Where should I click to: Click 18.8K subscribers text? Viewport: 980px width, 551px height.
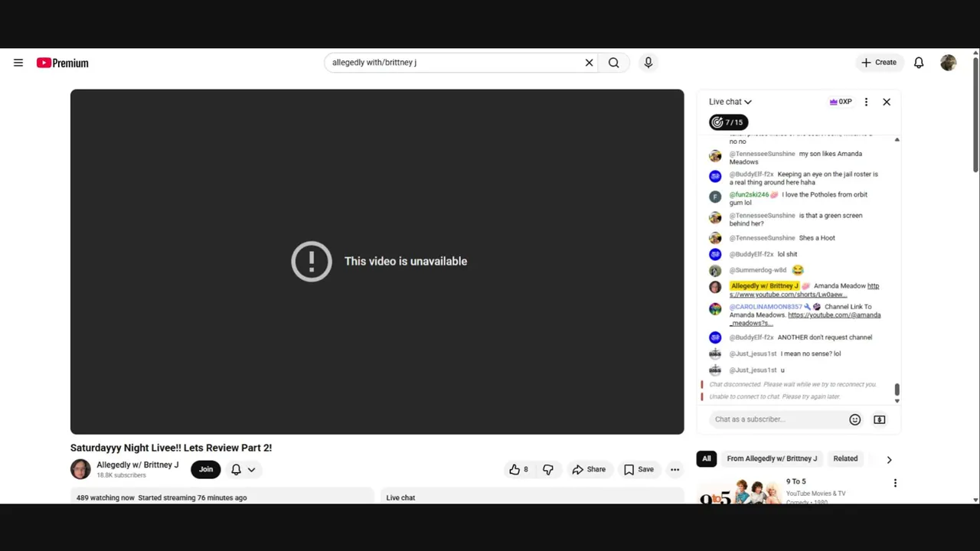[x=121, y=475]
